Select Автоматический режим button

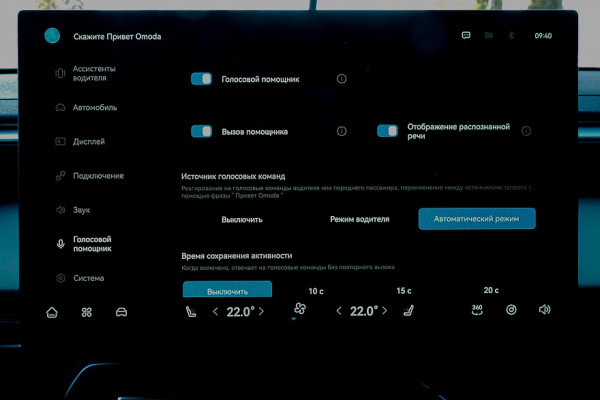(x=476, y=219)
